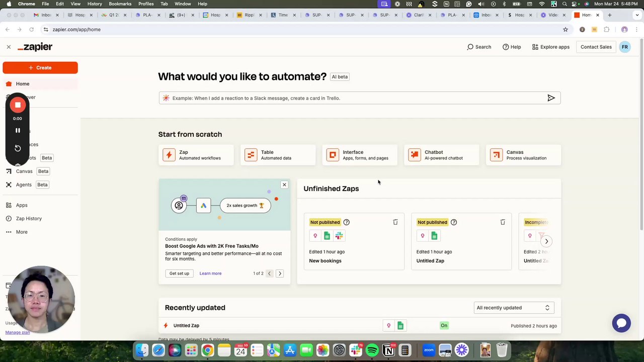644x362 pixels.
Task: Close the sidebar with the X icon
Action: [9, 47]
